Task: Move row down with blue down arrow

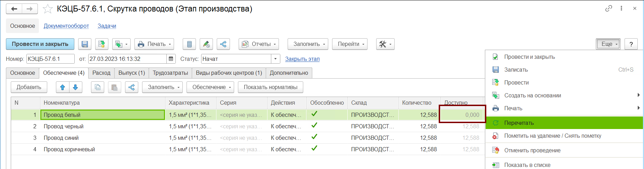Action: coord(76,87)
